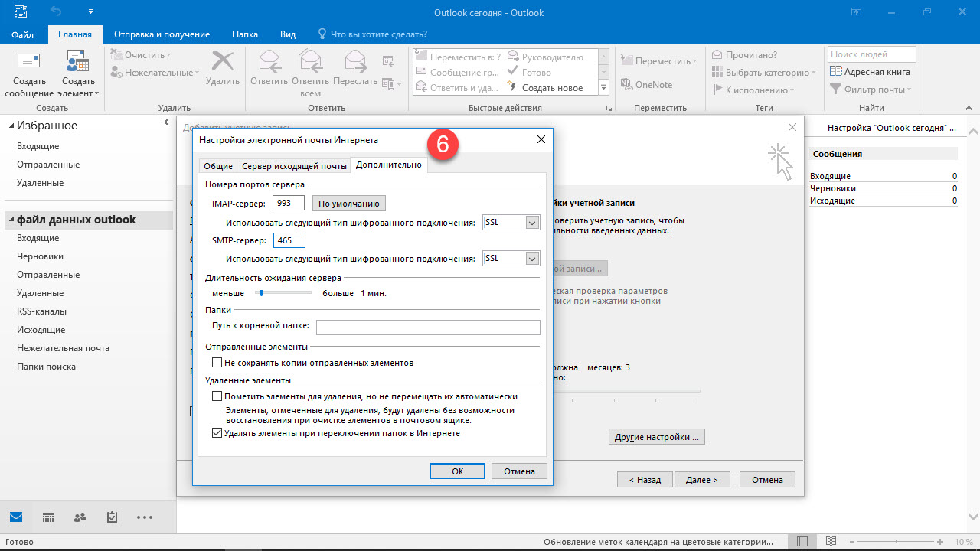
Task: Open the Send and receive ribbon tab
Action: pos(162,34)
